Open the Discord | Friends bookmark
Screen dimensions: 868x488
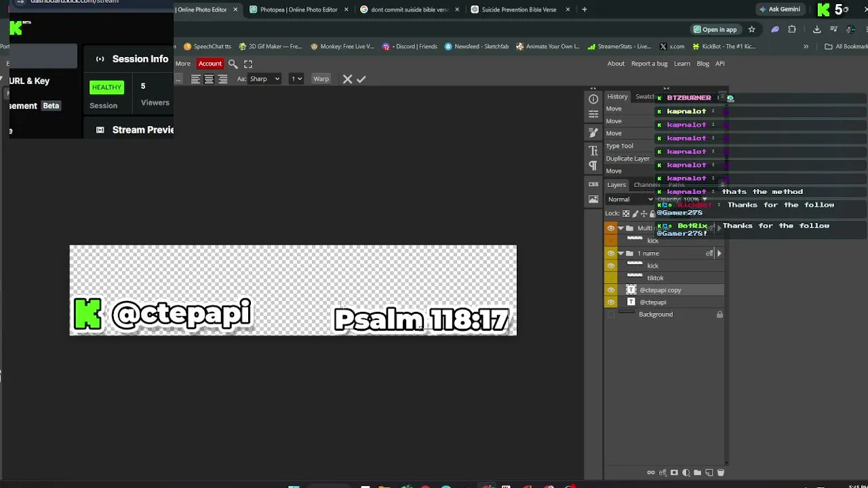point(410,47)
